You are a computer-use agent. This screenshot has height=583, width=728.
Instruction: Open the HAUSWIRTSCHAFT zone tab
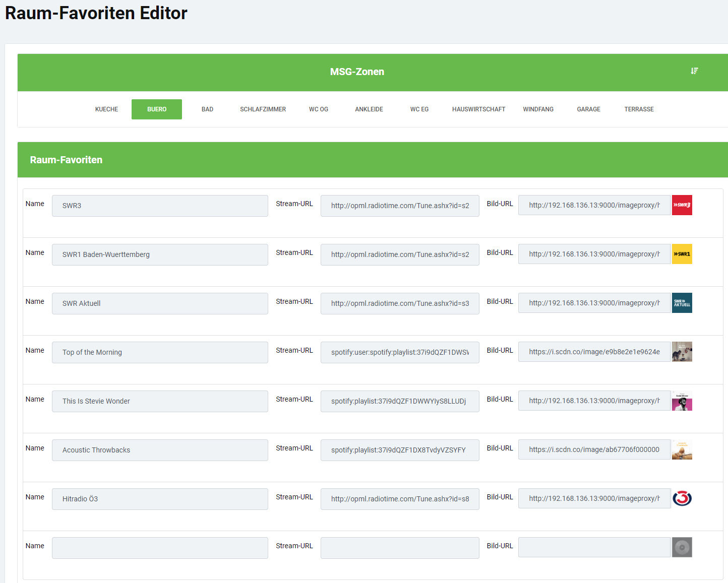click(x=478, y=109)
